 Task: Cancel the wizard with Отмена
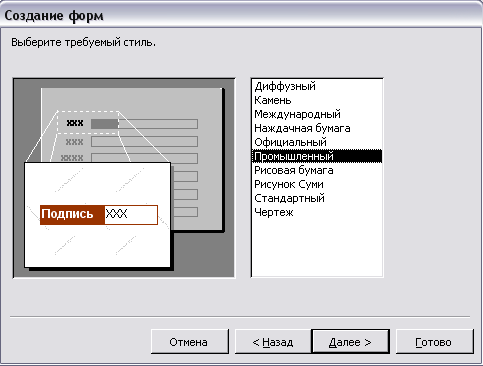190,342
